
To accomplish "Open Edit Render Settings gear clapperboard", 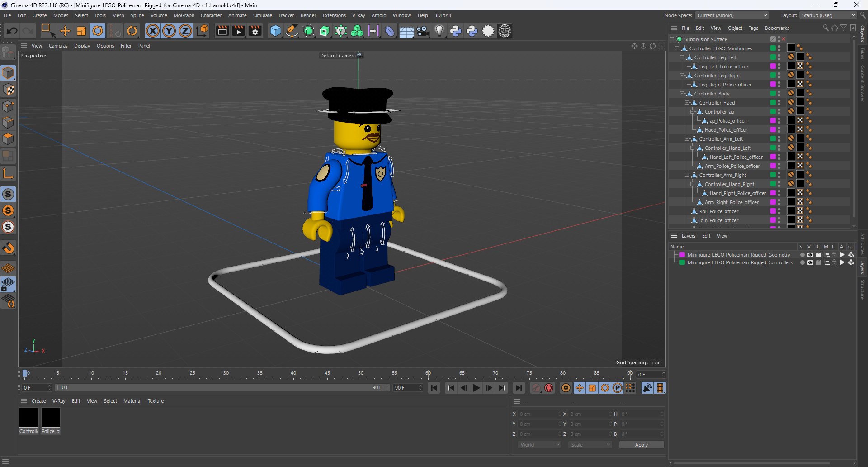I will [x=255, y=31].
